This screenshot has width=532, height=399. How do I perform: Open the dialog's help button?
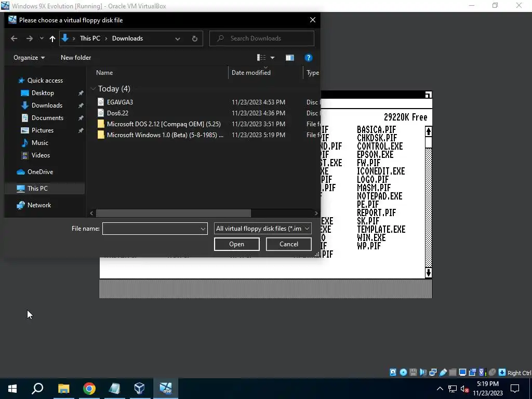[x=308, y=58]
